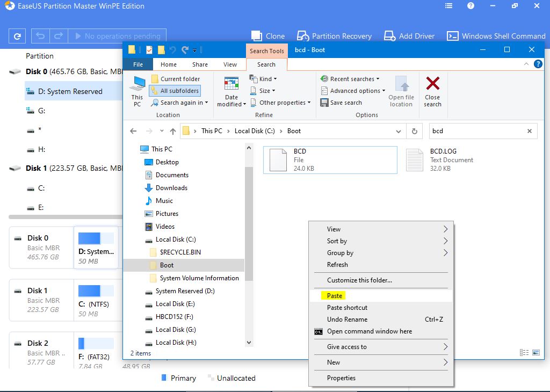The image size is (550, 392).
Task: Open the Recent searches dropdown
Action: point(351,79)
